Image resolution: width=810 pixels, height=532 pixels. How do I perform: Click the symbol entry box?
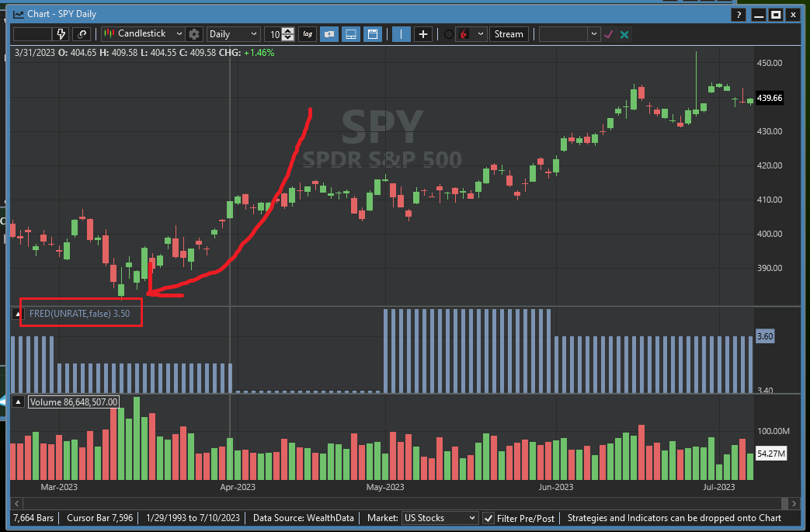[33, 34]
